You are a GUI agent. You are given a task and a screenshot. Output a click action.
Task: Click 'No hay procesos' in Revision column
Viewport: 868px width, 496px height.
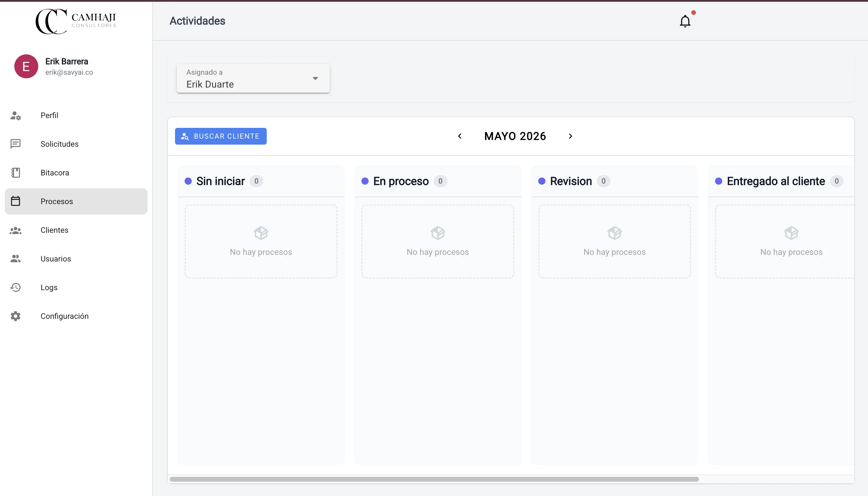tap(614, 252)
